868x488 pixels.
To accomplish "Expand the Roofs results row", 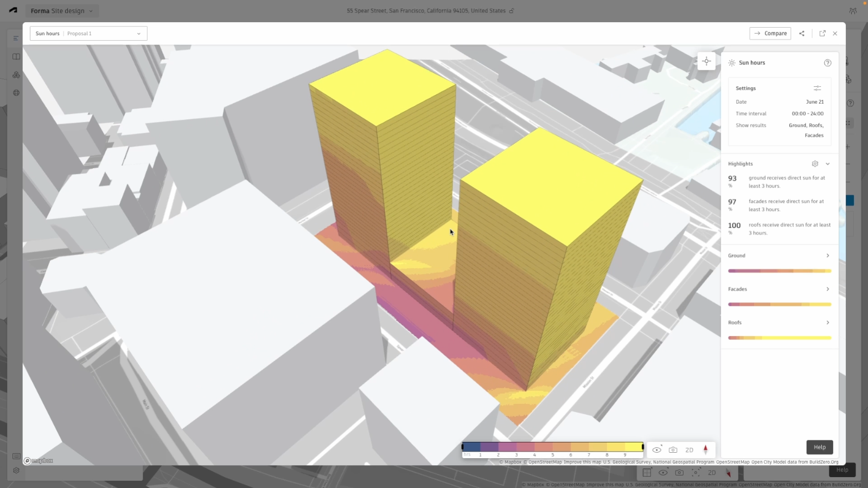I will click(x=780, y=323).
